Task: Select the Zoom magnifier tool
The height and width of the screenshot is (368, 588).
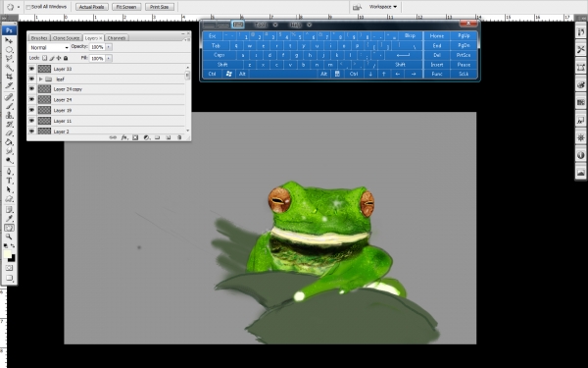Action: (x=9, y=237)
